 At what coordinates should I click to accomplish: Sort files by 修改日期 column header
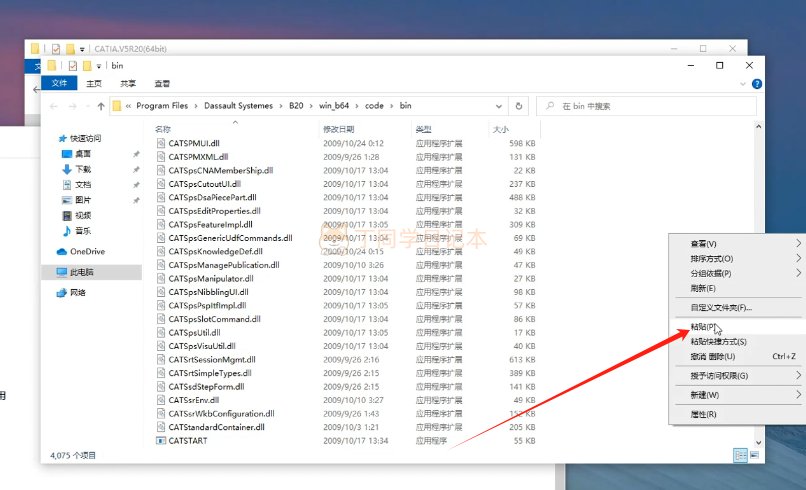337,130
